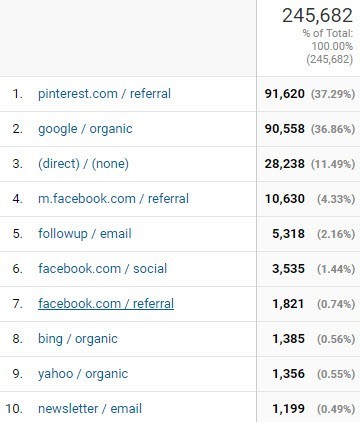Click the (direct) / (none) source link
The image size is (360, 422).
(83, 164)
